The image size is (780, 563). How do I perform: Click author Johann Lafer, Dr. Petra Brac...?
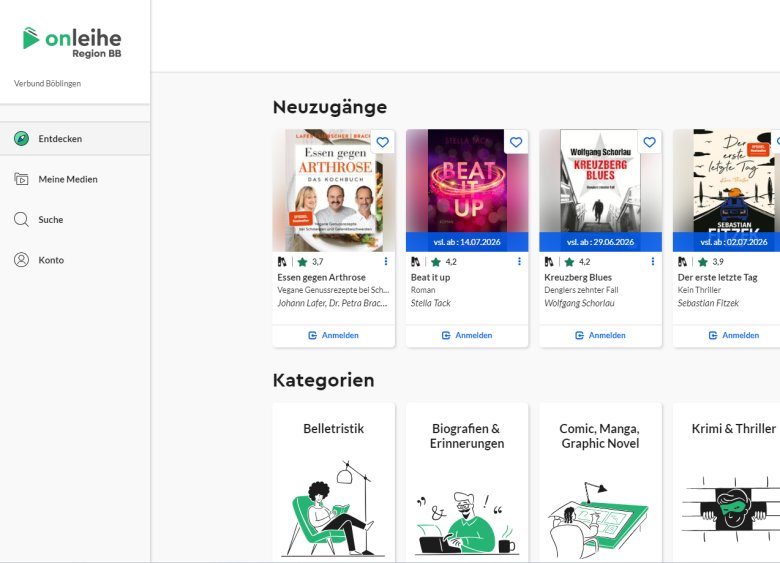[332, 303]
